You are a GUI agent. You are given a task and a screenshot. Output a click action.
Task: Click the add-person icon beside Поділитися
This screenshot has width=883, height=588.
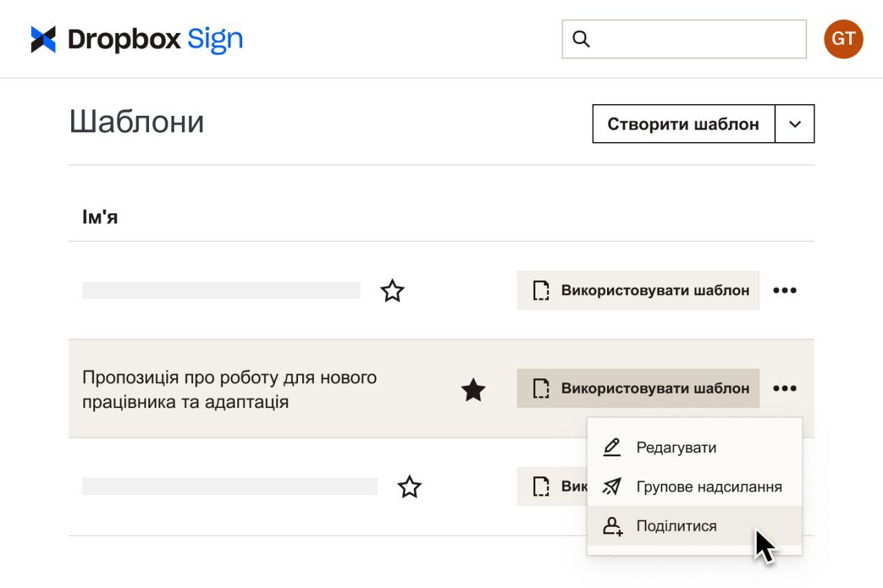pos(611,526)
